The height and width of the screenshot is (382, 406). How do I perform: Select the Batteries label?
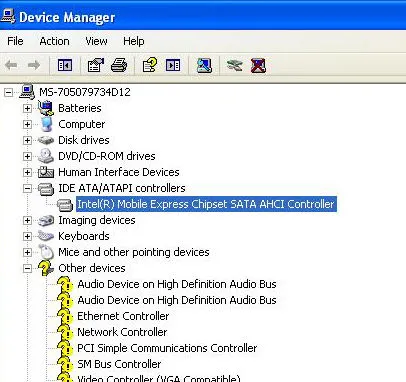coord(80,108)
